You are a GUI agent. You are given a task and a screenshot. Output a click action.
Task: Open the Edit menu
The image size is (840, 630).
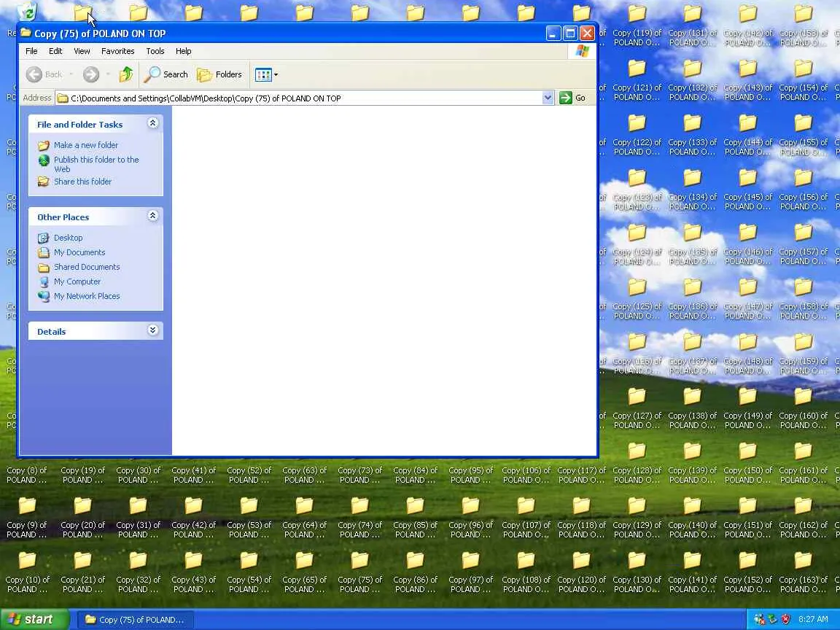(55, 51)
